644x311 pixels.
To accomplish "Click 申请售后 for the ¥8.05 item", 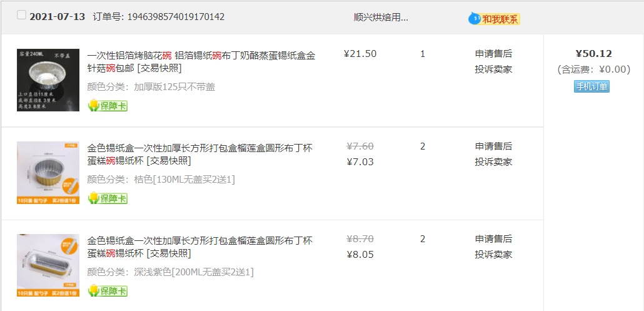I will [493, 238].
